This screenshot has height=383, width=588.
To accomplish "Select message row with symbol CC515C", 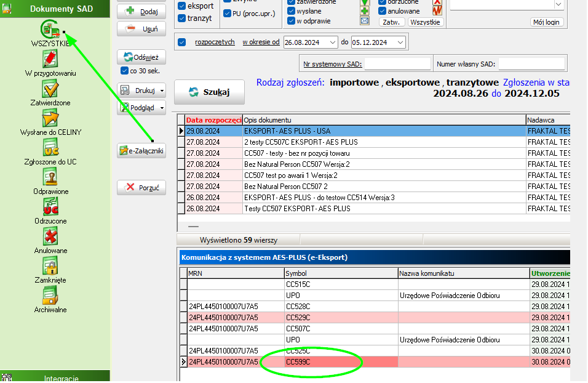I will (375, 284).
